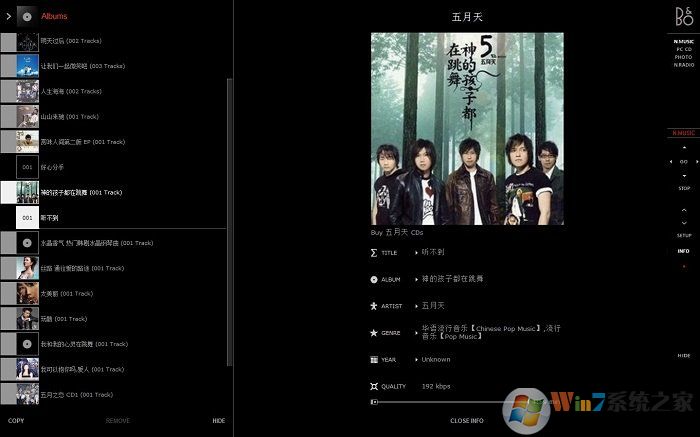Screen dimensions: 700x437
Task: Open the 明天过后 album cover thumbnail
Action: (x=28, y=41)
